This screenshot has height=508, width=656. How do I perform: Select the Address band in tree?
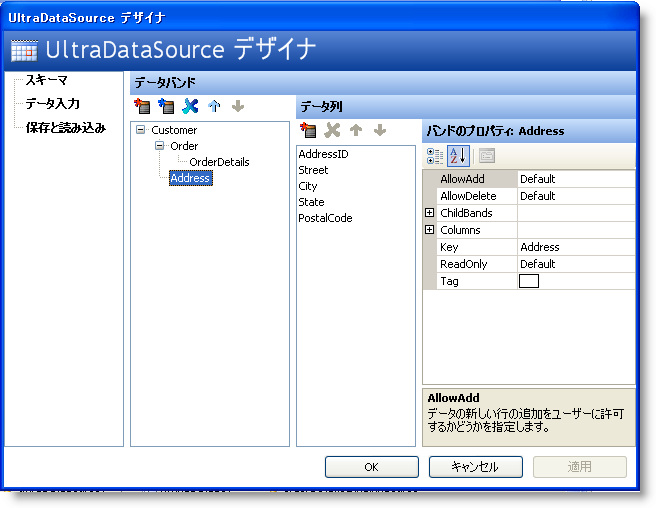point(190,178)
